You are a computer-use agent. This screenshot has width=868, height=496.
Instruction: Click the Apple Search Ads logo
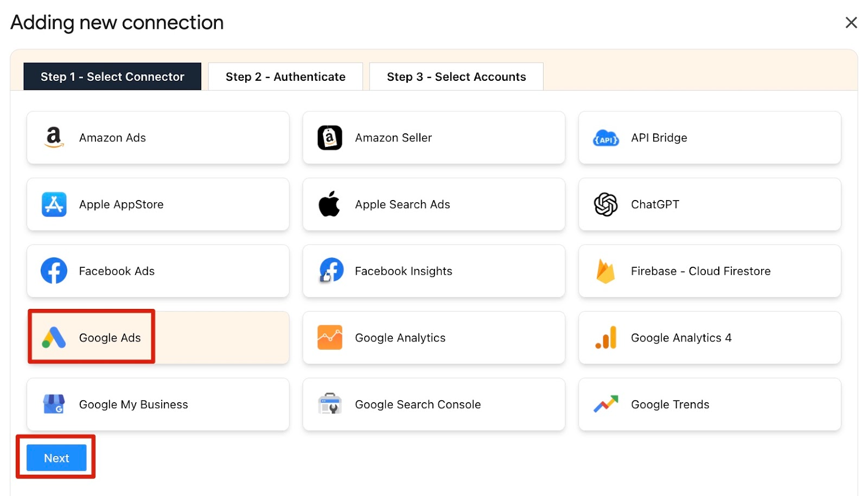click(x=329, y=204)
